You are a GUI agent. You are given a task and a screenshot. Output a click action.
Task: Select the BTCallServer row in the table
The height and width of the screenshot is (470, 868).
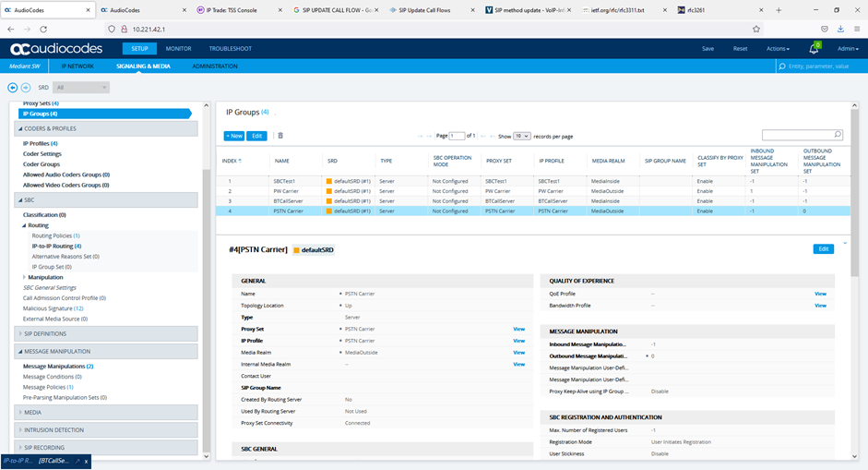(x=533, y=201)
